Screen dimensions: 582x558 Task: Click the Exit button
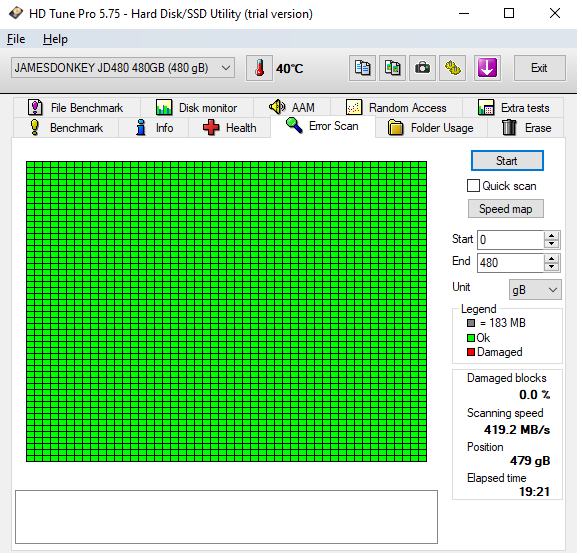point(539,68)
